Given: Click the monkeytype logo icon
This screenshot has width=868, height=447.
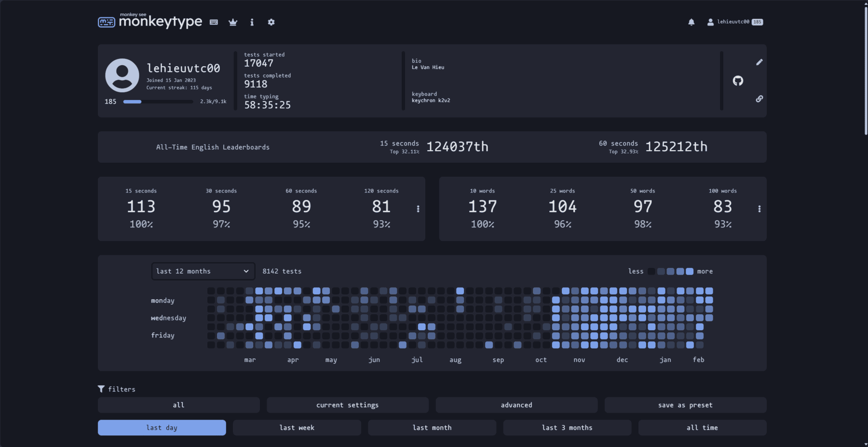Looking at the screenshot, I should tap(107, 22).
